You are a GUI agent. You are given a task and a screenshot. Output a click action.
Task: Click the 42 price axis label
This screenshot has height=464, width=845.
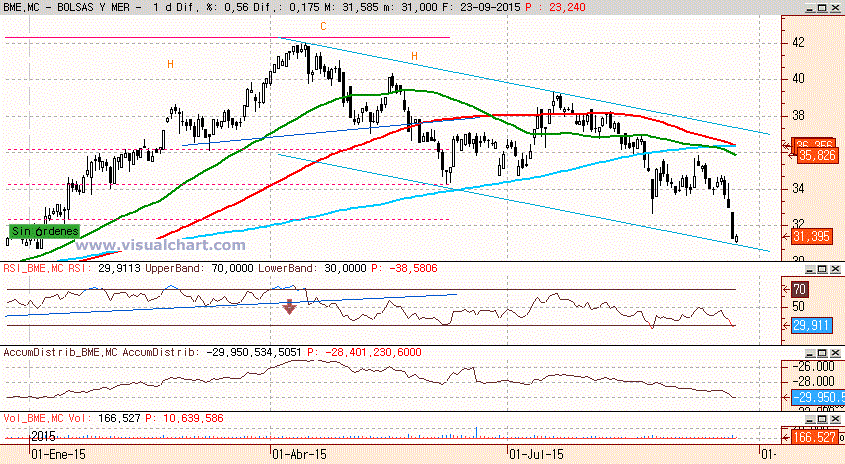pos(798,43)
